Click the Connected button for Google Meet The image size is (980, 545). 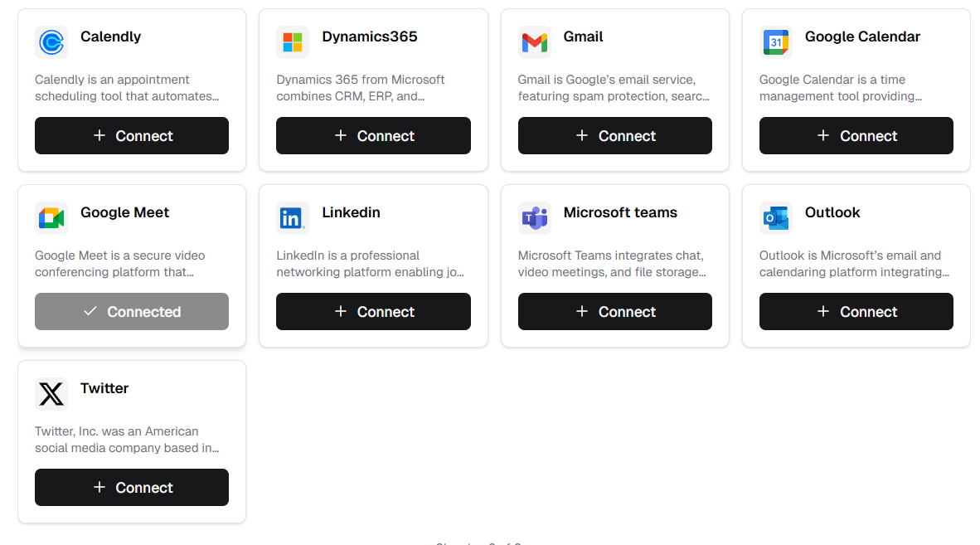click(131, 311)
